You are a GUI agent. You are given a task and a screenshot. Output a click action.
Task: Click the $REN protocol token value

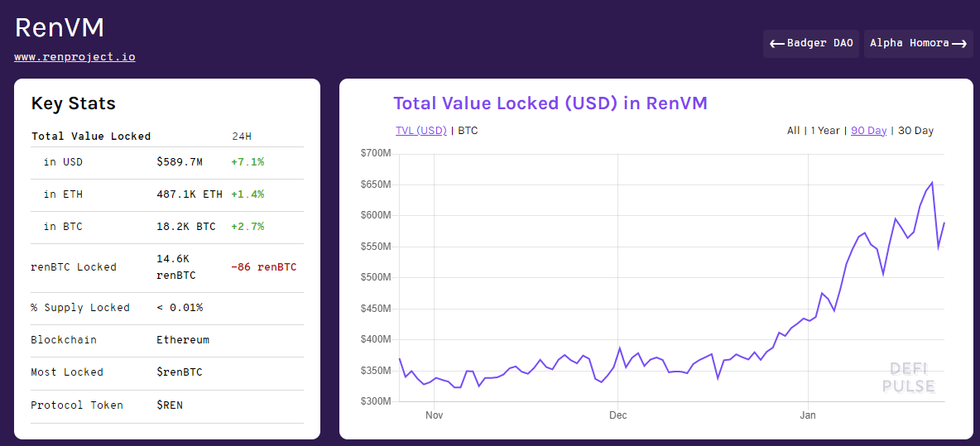[x=170, y=405]
